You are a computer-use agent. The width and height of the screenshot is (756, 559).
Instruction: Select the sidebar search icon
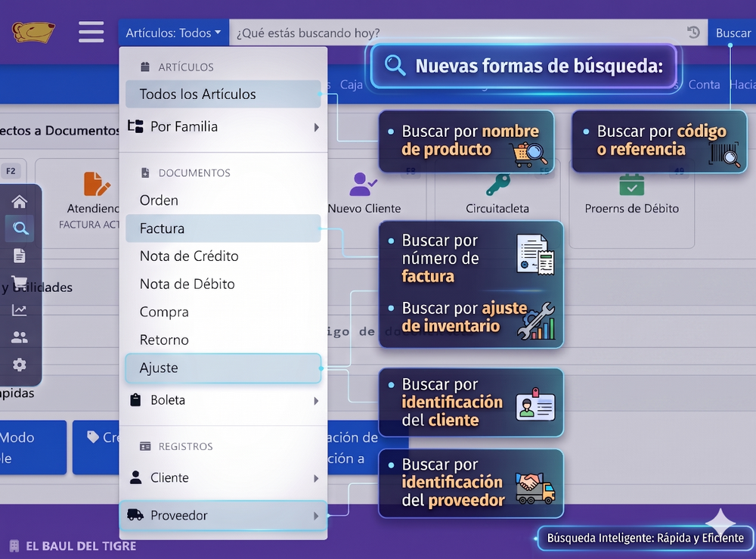coord(20,228)
